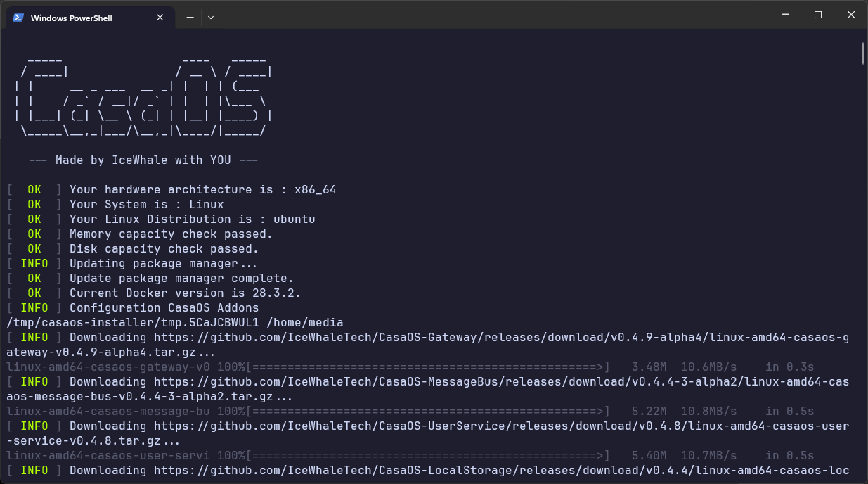Click "ateway-v0.4.9-alpha4.tar.gz..." wrapped line
The image size is (868, 484).
(111, 352)
